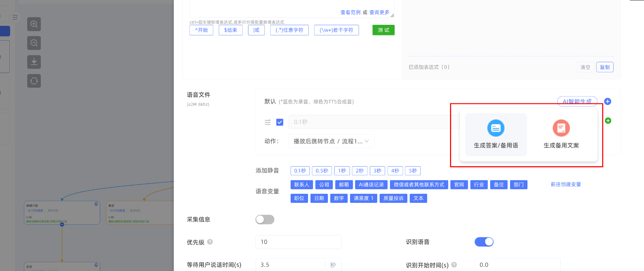The height and width of the screenshot is (271, 644).
Task: Click the zoom out magnifier icon
Action: pos(34,43)
